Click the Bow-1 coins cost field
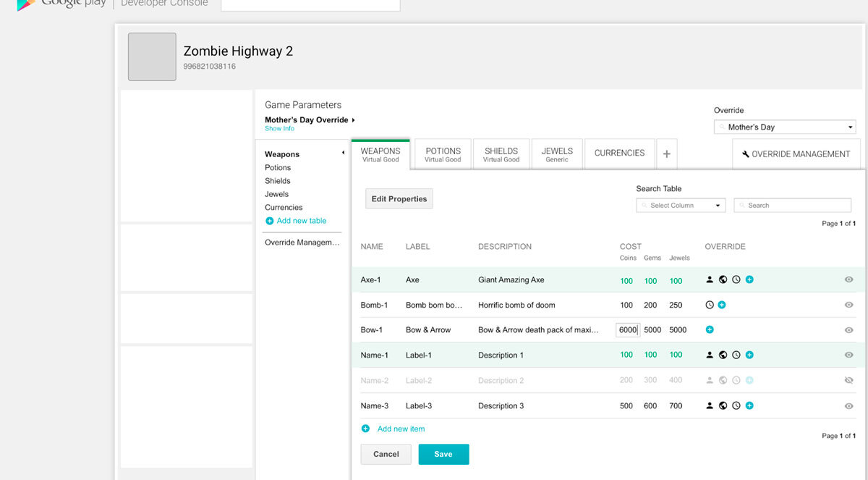 point(627,329)
